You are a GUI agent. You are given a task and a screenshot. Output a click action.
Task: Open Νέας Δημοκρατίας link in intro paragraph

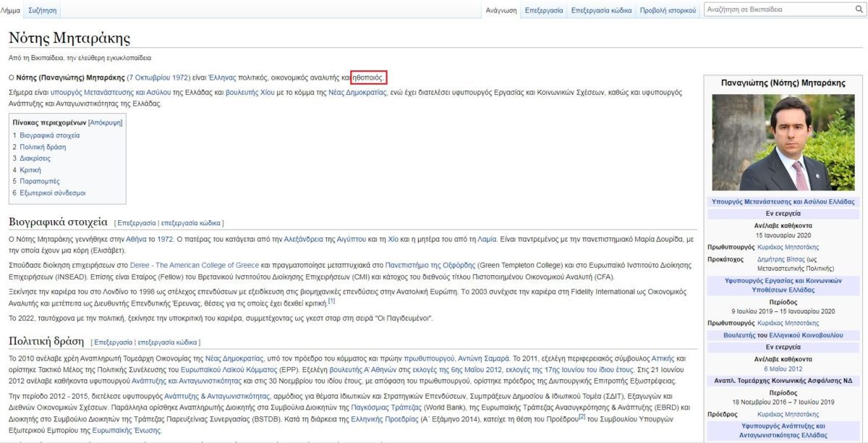pyautogui.click(x=357, y=93)
